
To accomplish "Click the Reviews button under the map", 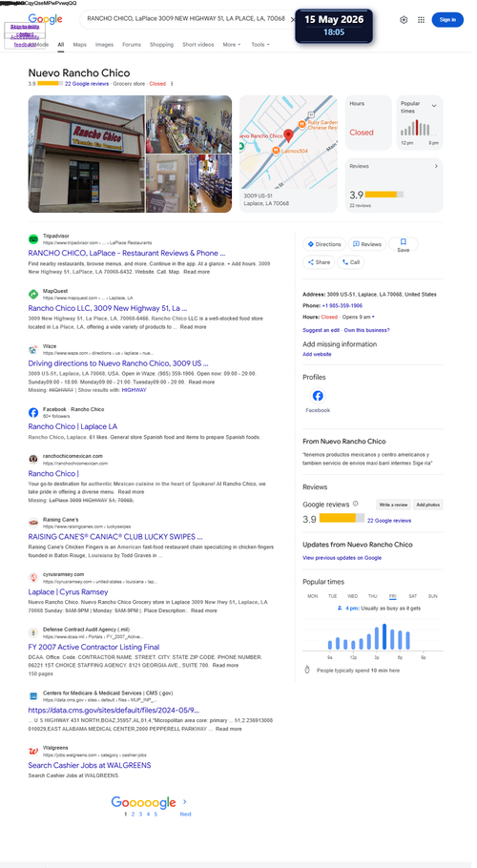I will pos(367,244).
